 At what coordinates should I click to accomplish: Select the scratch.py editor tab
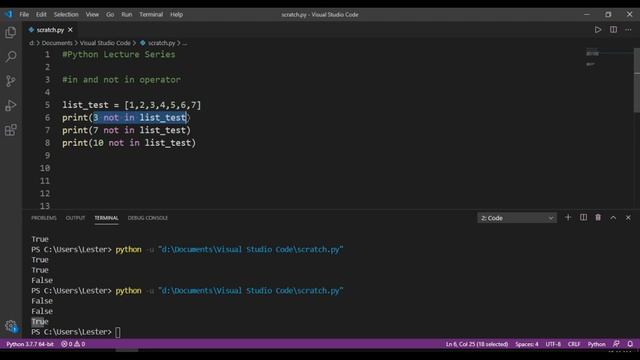pos(50,30)
